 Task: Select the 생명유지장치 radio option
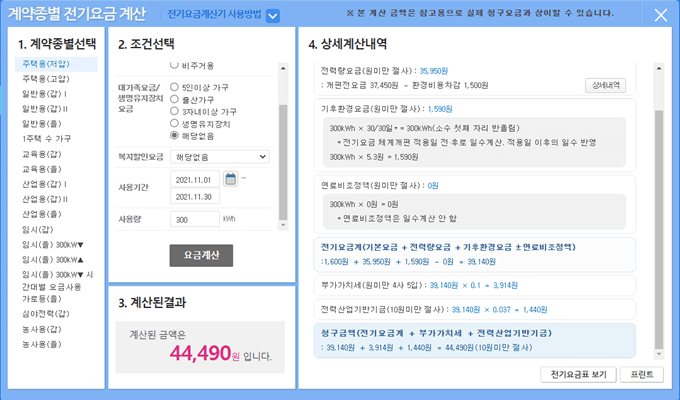pyautogui.click(x=174, y=123)
